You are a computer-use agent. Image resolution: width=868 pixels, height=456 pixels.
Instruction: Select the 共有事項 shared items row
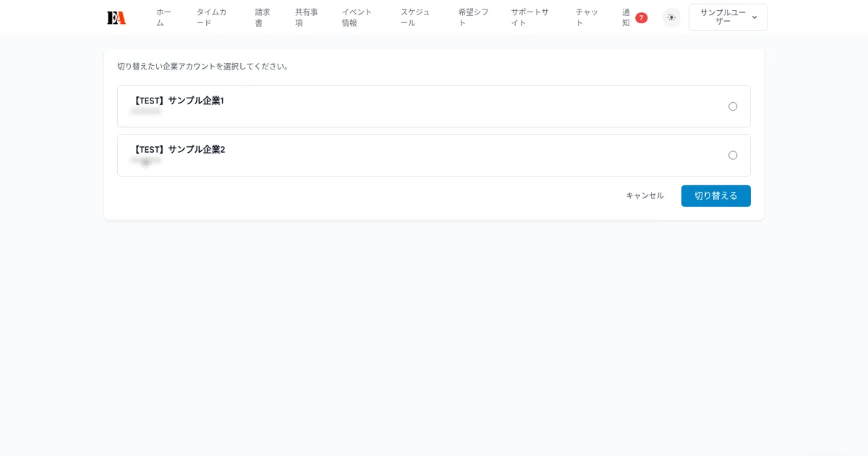coord(305,17)
